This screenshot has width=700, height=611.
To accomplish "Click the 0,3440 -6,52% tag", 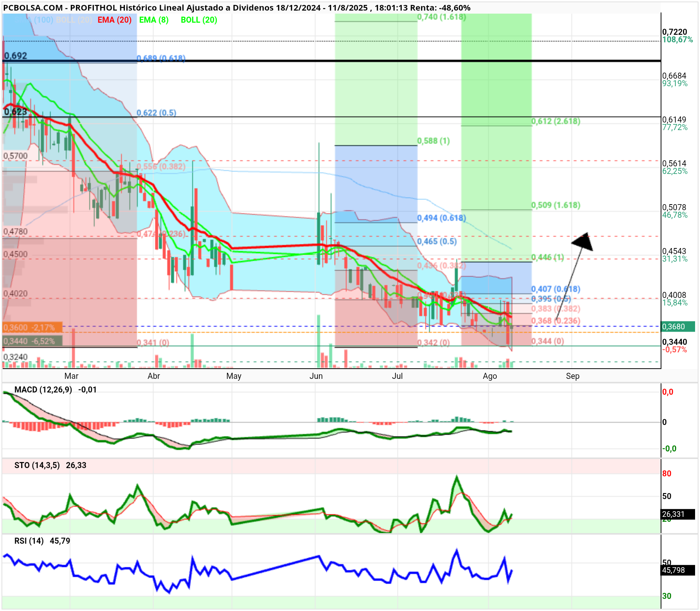I will pos(32,341).
